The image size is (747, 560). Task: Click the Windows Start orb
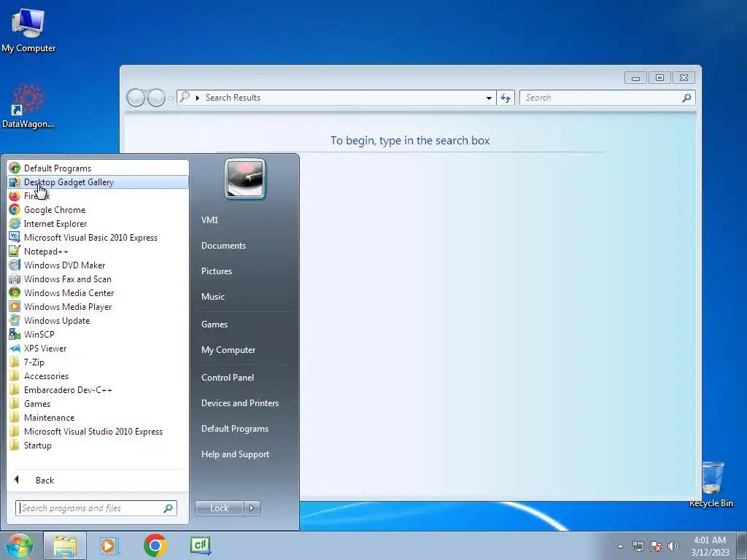20,545
